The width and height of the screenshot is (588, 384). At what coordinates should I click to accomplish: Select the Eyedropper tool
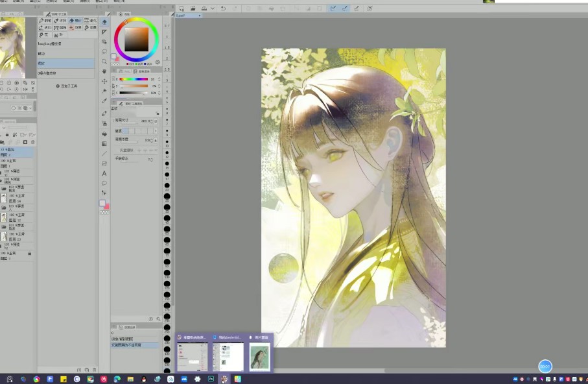point(104,101)
